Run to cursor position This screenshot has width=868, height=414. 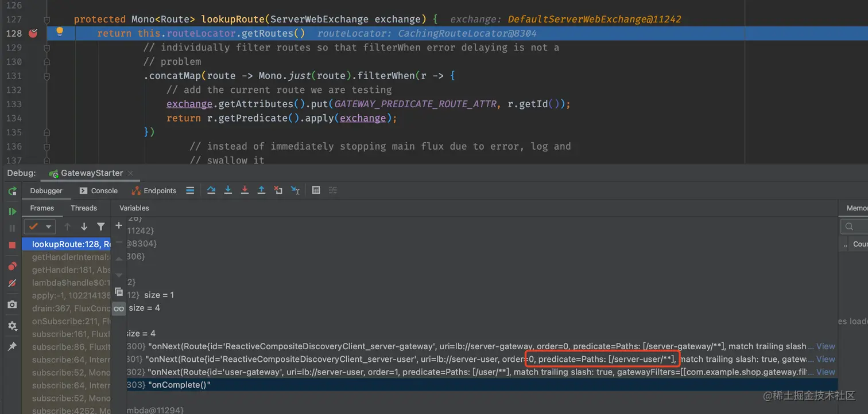click(295, 190)
